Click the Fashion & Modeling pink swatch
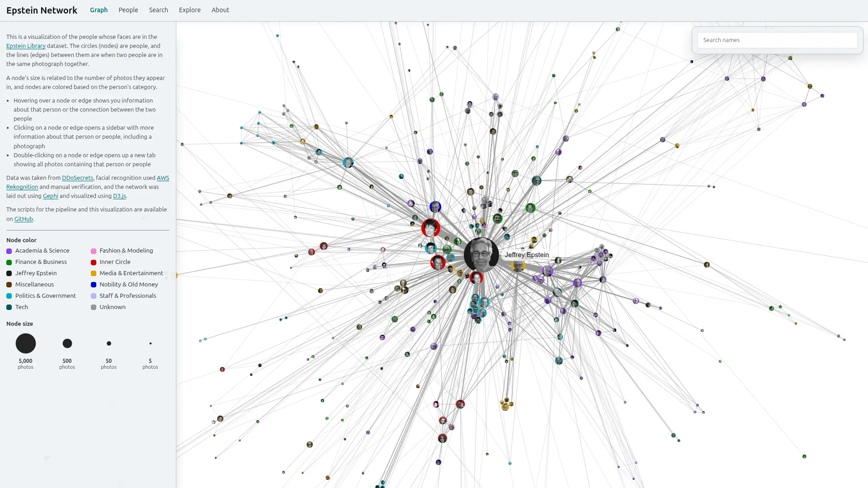 pos(94,251)
